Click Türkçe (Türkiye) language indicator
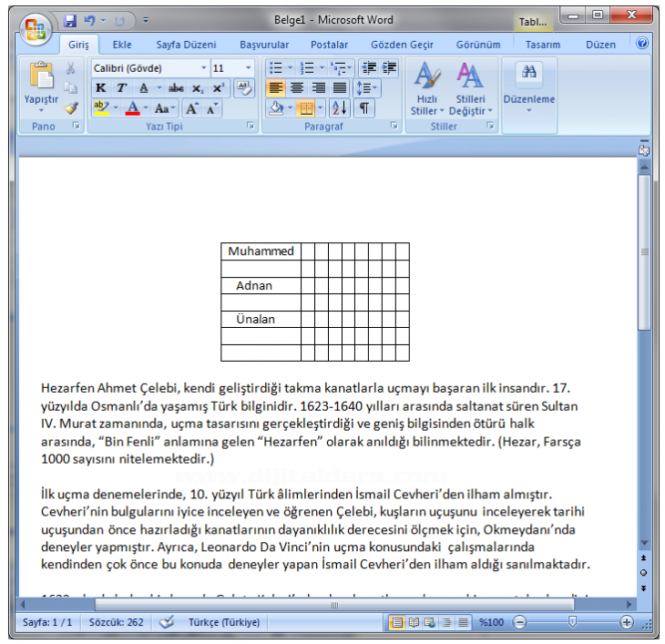The image size is (665, 644). [x=224, y=622]
